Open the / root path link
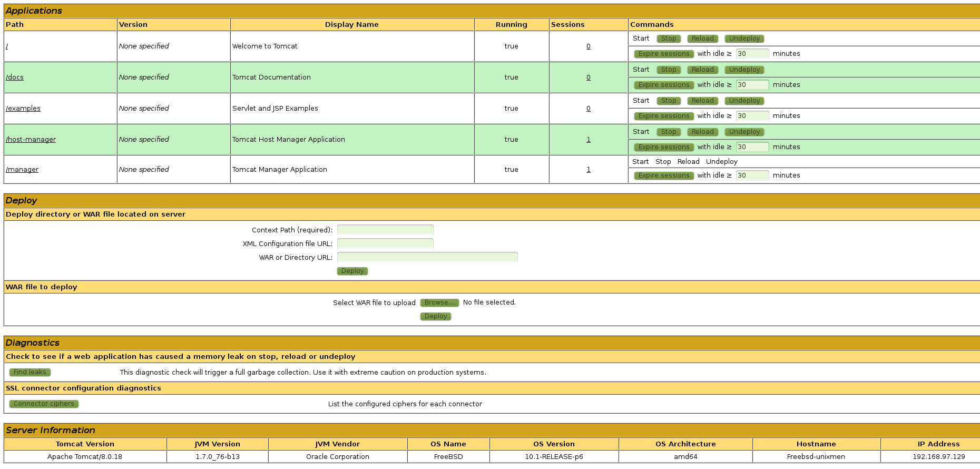 tap(7, 46)
